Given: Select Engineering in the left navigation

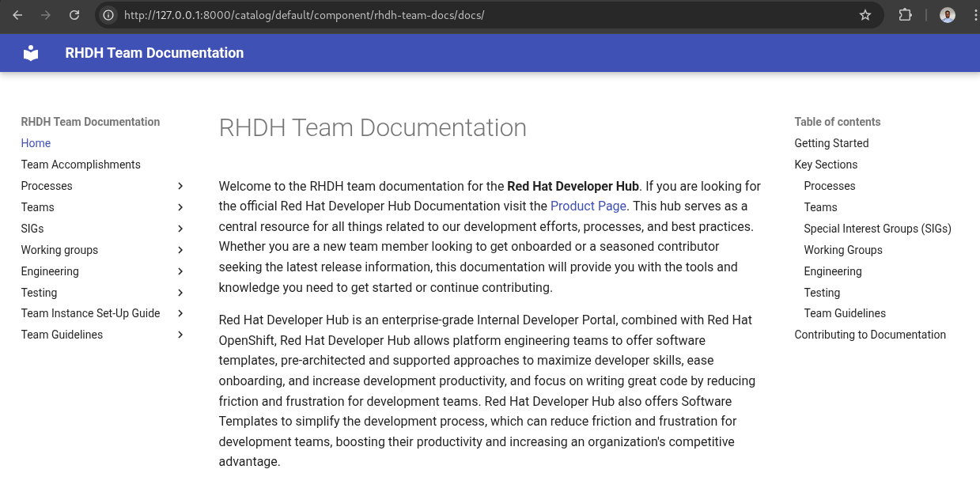Looking at the screenshot, I should point(50,271).
